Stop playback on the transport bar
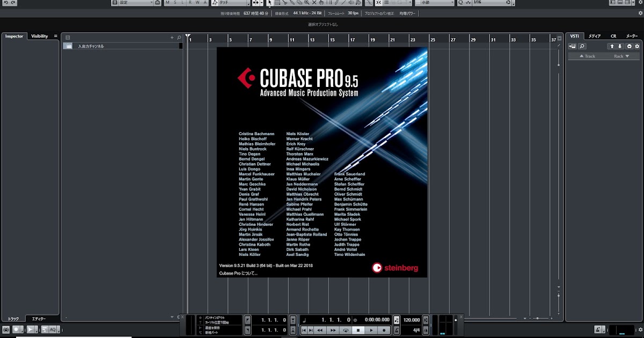 (x=358, y=330)
